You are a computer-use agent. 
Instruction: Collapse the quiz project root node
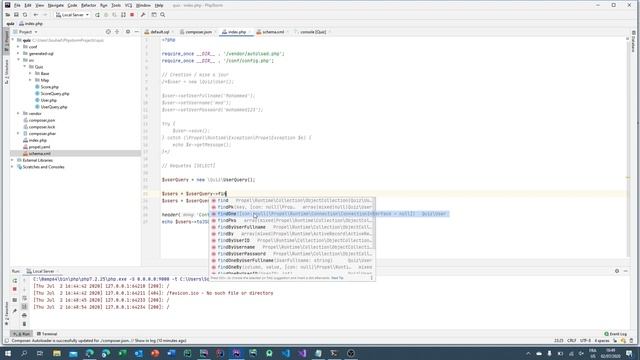(13, 40)
